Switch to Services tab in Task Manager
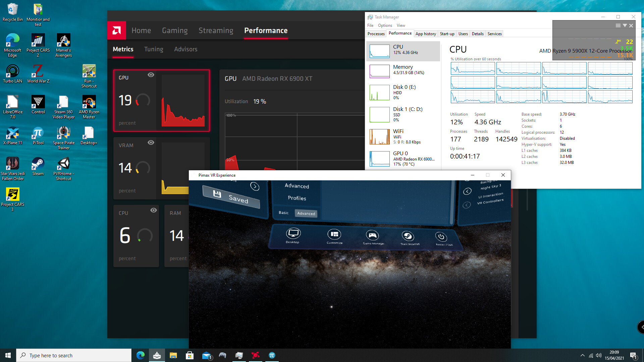Viewport: 644px width, 362px height. [494, 34]
